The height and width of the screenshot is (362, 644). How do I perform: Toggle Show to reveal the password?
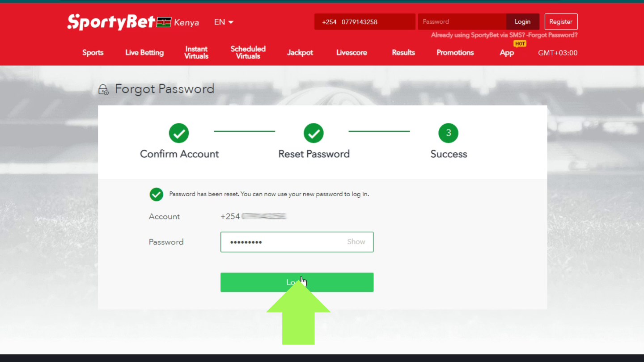pos(356,242)
